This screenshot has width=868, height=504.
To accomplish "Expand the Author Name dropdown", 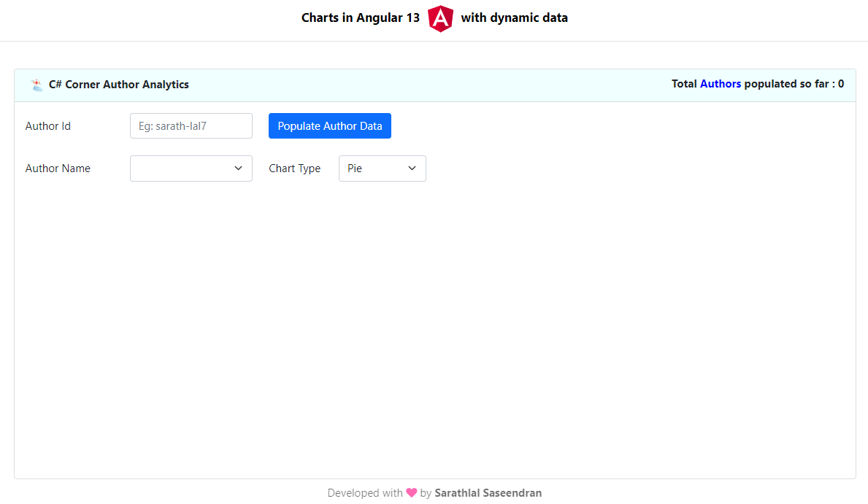I will click(191, 168).
